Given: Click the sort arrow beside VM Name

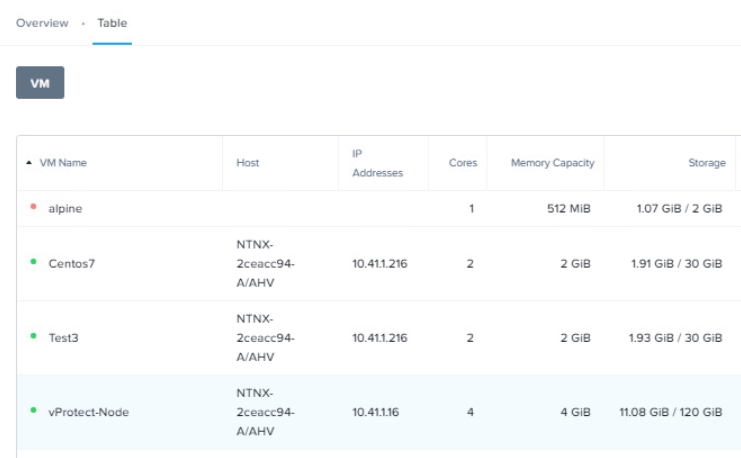Looking at the screenshot, I should 28,163.
